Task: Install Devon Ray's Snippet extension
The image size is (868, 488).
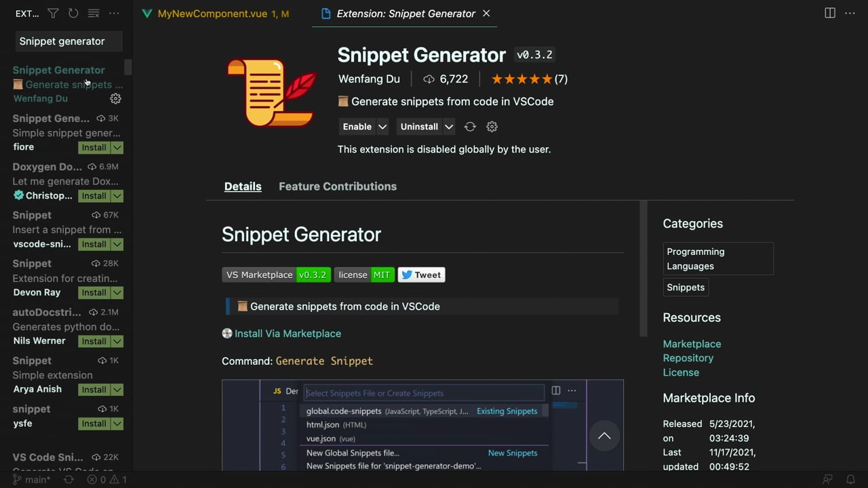Action: click(94, 293)
